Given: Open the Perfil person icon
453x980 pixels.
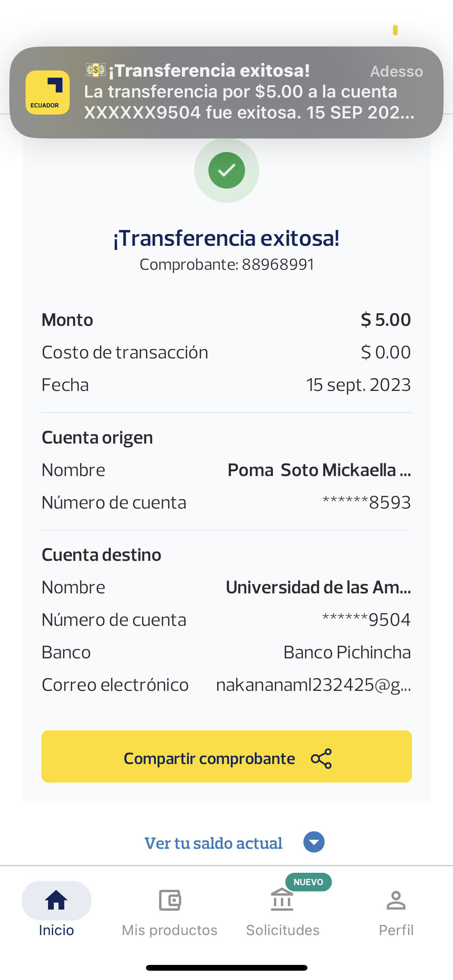Looking at the screenshot, I should 396,900.
